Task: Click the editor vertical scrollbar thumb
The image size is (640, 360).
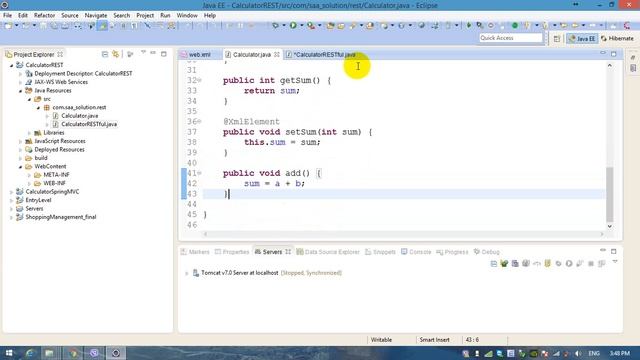Action: coord(609,194)
